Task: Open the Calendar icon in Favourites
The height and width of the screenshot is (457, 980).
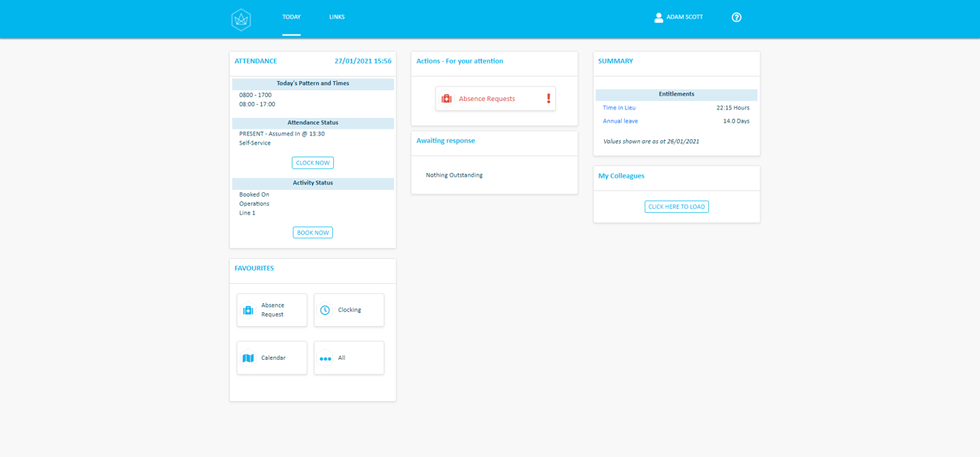Action: (x=248, y=357)
